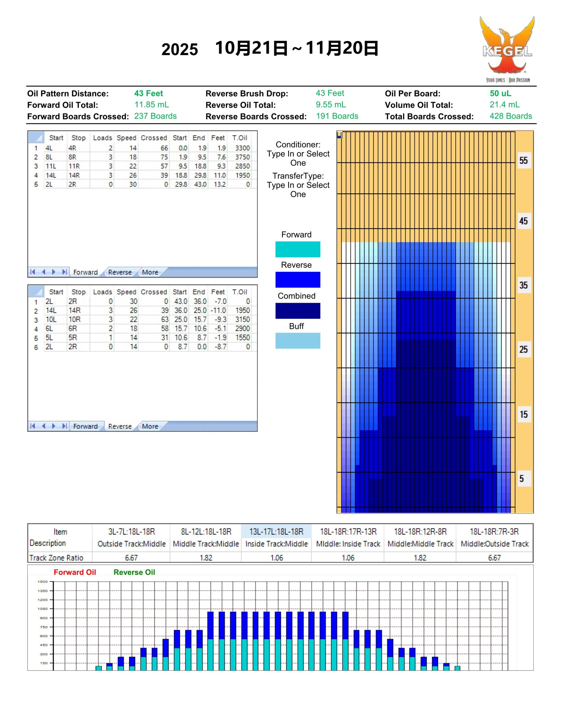This screenshot has width=563, height=728.
Task: Click first-sheet arrow in lower reverse table
Action: (32, 426)
